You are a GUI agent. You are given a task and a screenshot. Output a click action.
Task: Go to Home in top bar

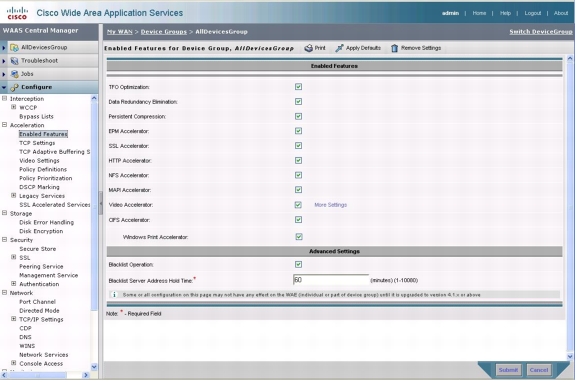pyautogui.click(x=479, y=13)
